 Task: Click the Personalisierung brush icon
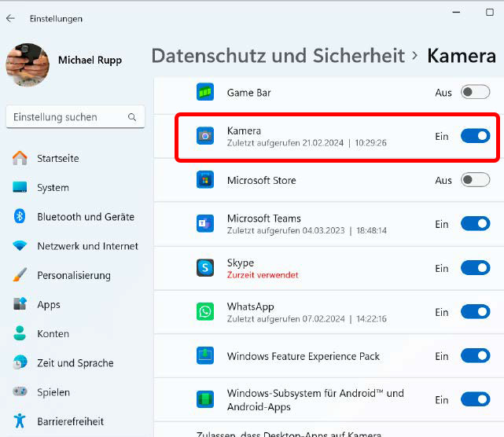20,275
